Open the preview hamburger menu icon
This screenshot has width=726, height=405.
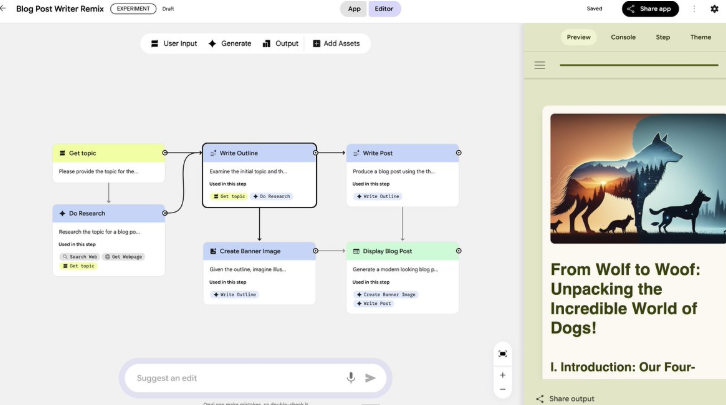tap(540, 65)
